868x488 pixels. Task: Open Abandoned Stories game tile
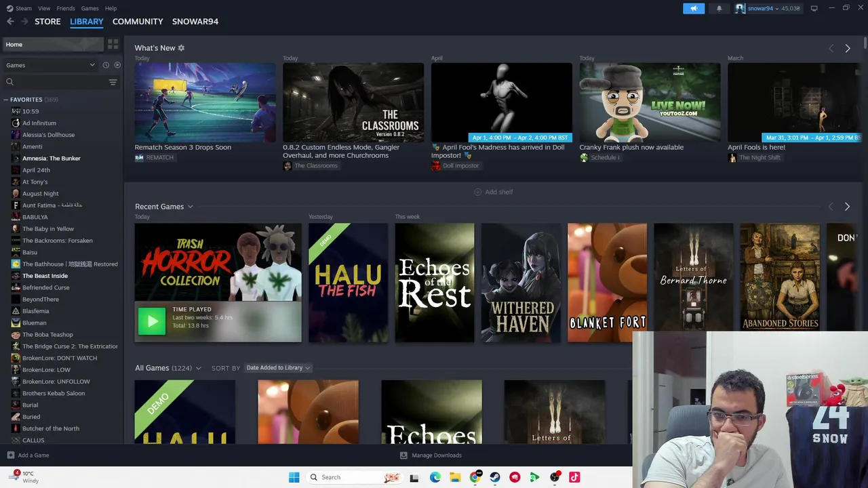[780, 277]
